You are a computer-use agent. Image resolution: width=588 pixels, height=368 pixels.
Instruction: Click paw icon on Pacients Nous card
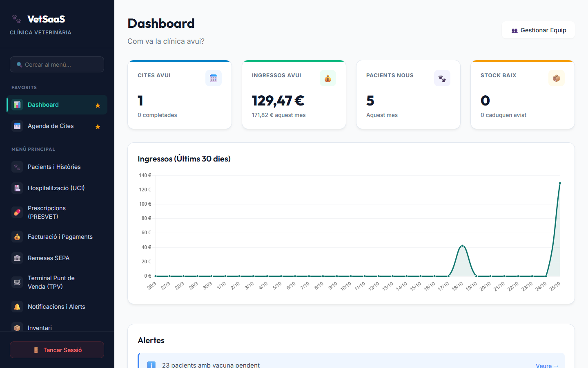442,78
